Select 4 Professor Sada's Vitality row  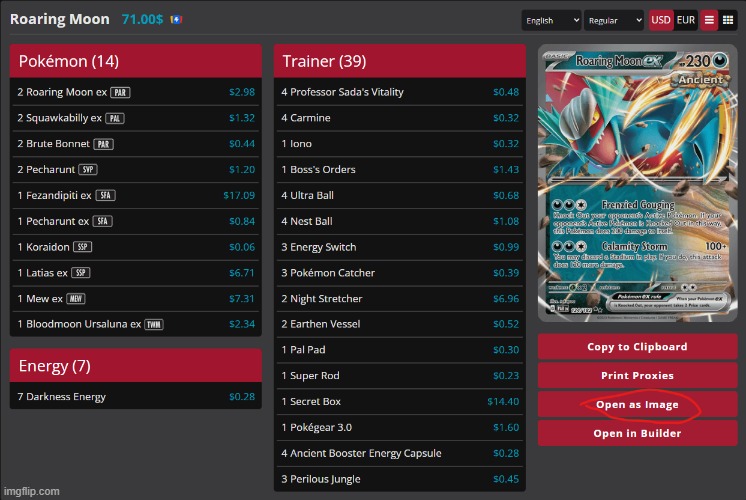tap(400, 92)
